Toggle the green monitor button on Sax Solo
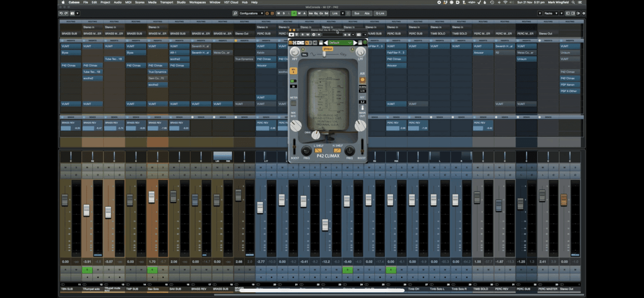This screenshot has height=298, width=644. pos(152,270)
